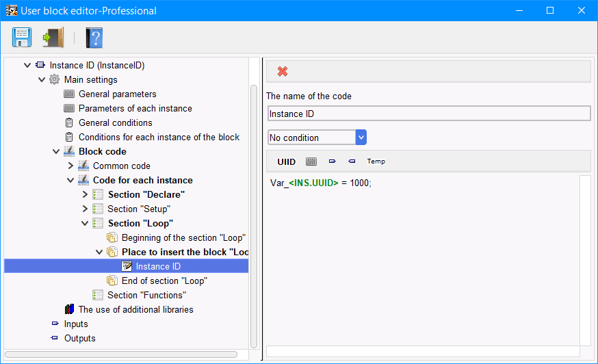Collapse the Block code branch

click(x=56, y=151)
